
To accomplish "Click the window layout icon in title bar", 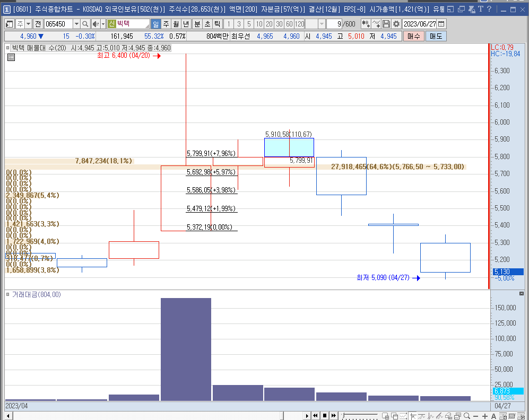I will click(x=450, y=10).
